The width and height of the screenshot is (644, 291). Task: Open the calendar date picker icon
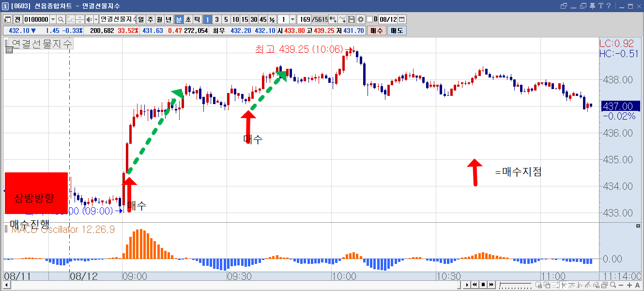pyautogui.click(x=402, y=19)
